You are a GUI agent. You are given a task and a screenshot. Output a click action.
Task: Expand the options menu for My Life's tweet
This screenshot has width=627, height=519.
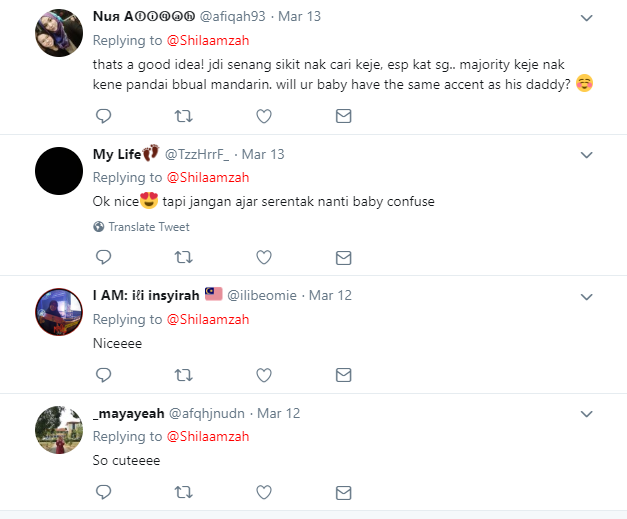pos(587,154)
